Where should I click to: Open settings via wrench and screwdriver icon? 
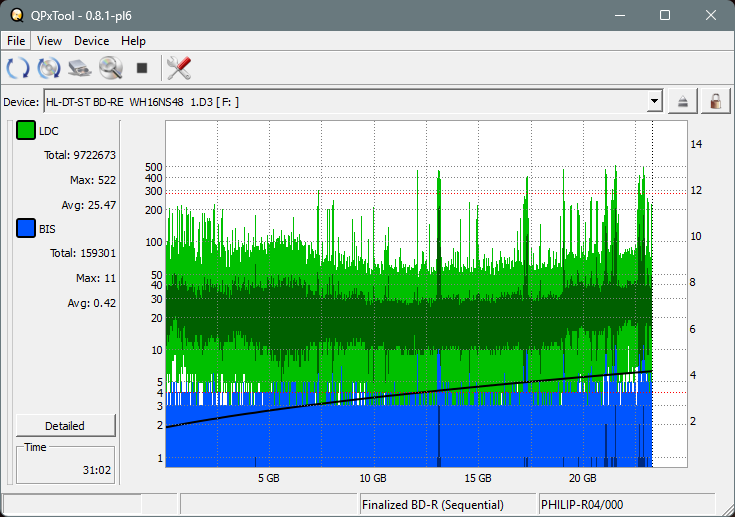[179, 68]
